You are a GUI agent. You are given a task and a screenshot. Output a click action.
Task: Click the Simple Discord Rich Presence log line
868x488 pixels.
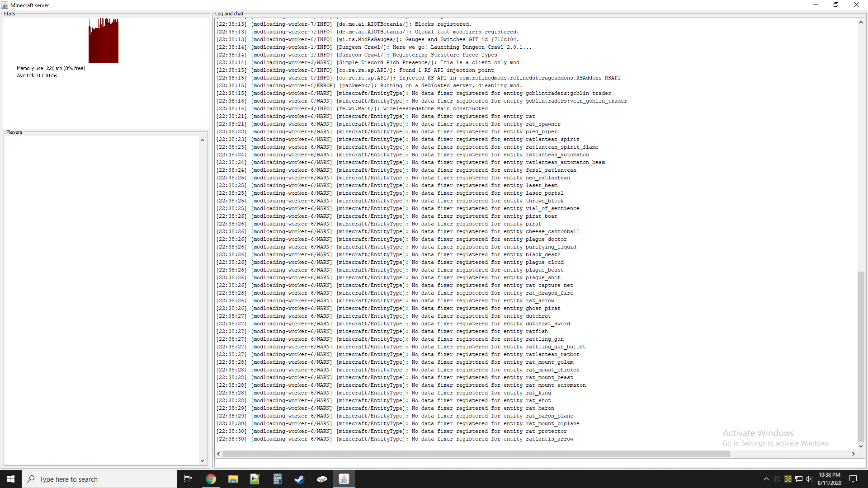[369, 62]
